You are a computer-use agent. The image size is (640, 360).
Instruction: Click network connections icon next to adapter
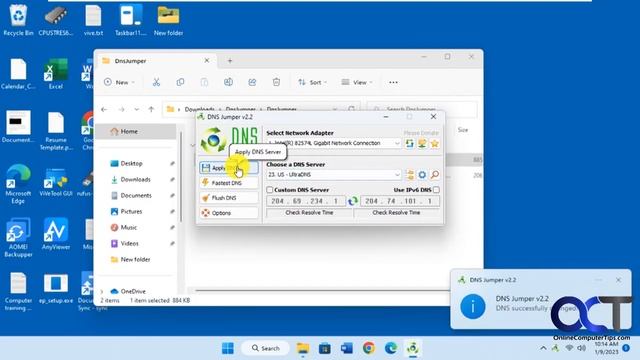coord(422,143)
